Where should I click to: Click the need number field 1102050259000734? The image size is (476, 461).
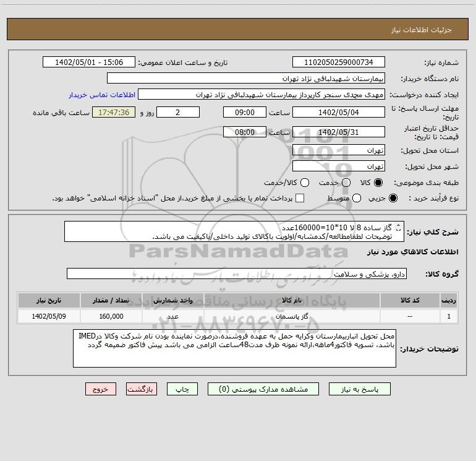[x=339, y=62]
